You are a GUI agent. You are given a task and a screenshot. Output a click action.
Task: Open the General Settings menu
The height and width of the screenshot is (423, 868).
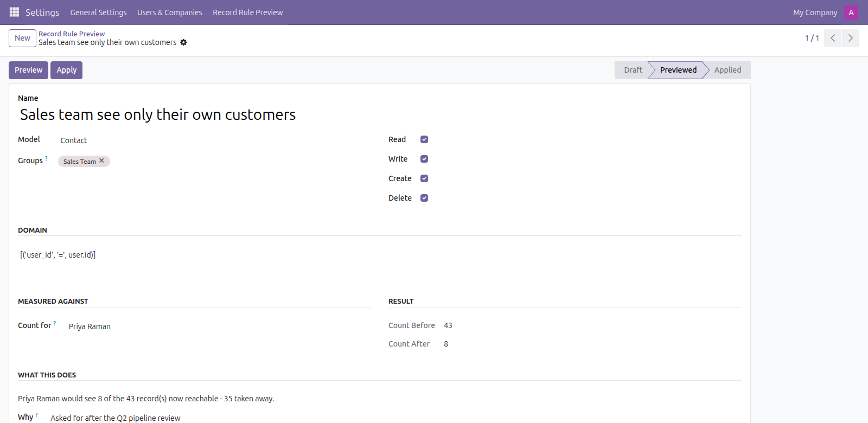coord(98,12)
